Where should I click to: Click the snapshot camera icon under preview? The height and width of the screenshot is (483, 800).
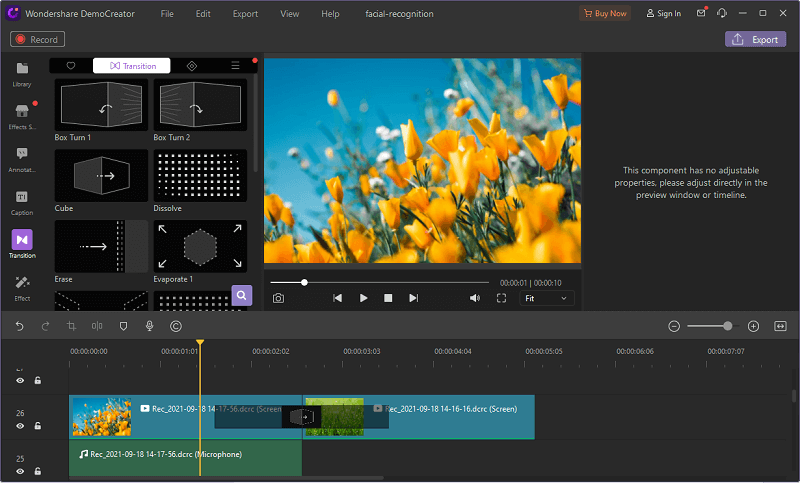[x=278, y=298]
